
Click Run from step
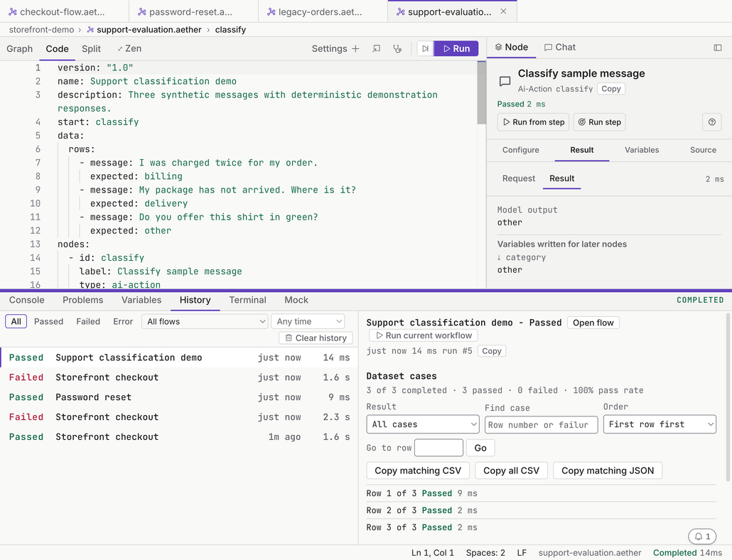click(x=533, y=122)
